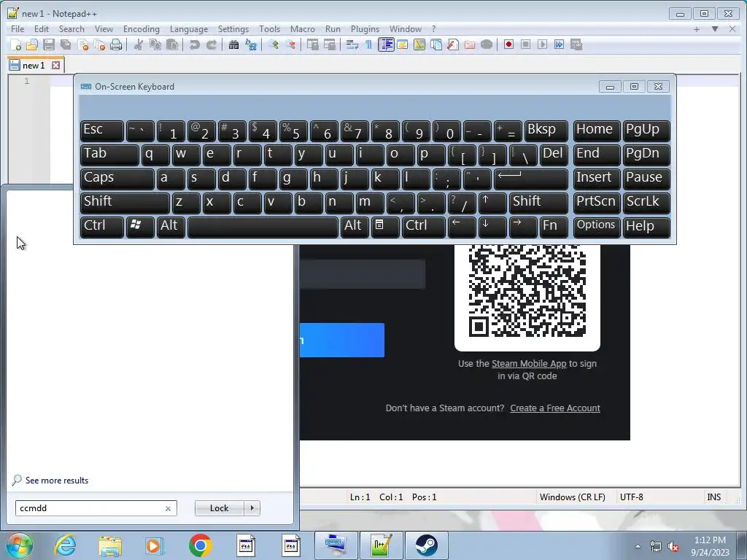The width and height of the screenshot is (747, 560).
Task: Click See more results in Start menu
Action: (x=57, y=481)
